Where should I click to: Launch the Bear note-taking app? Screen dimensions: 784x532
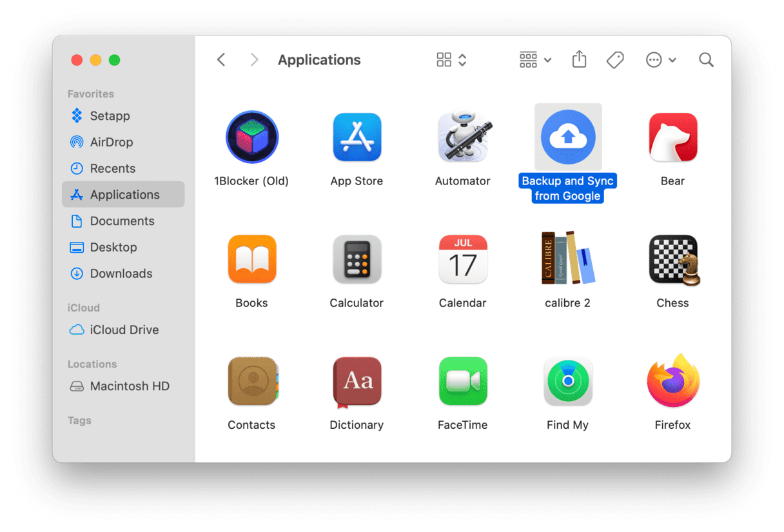tap(672, 137)
